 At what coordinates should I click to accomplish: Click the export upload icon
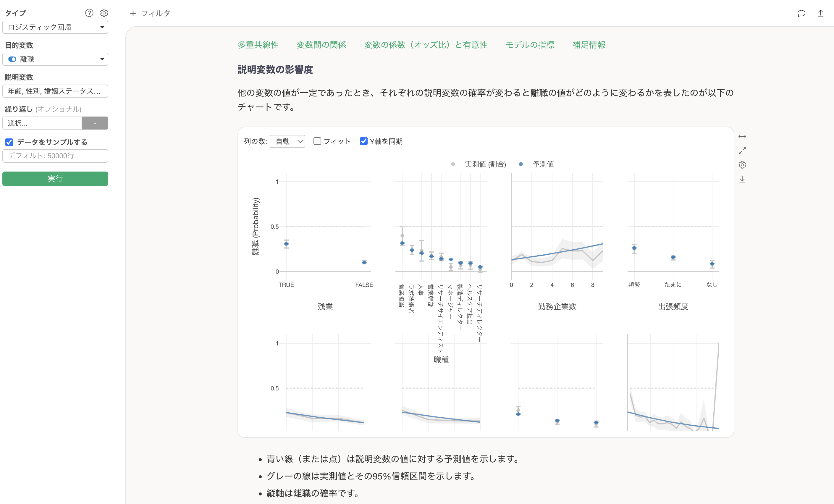coord(820,13)
